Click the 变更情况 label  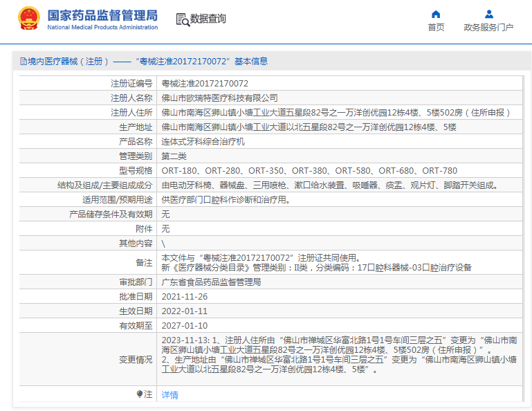point(136,360)
